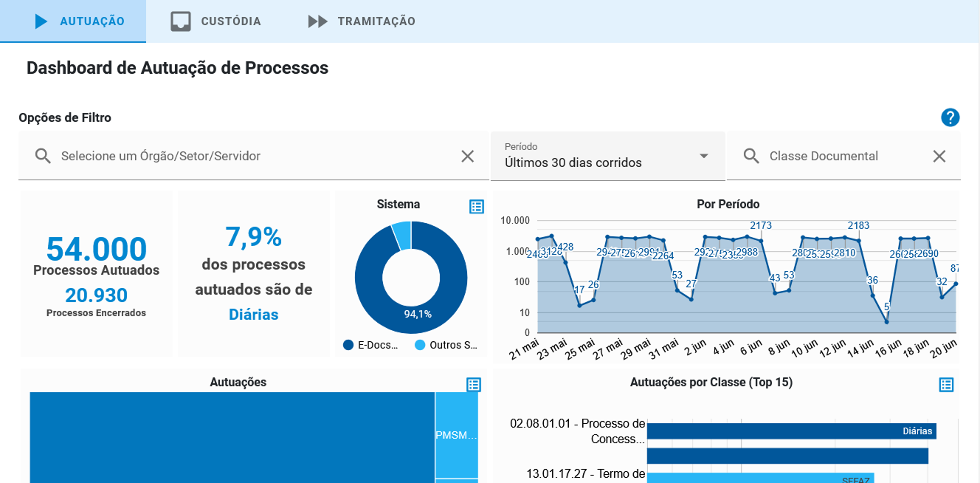Switch to the Tramitação tab
The width and height of the screenshot is (980, 483).
[362, 21]
